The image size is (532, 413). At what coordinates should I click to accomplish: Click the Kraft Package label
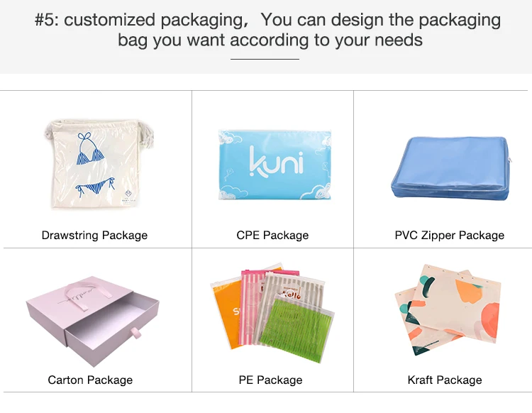(x=445, y=380)
